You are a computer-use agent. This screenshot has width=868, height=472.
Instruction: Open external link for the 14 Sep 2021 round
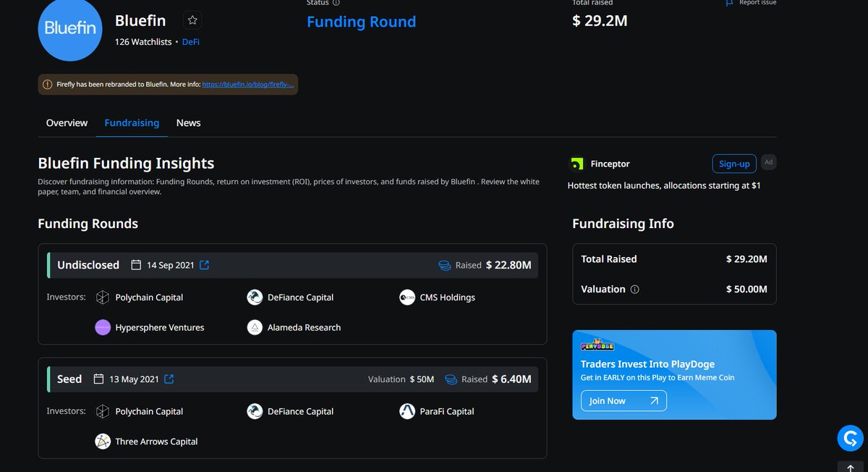[204, 265]
